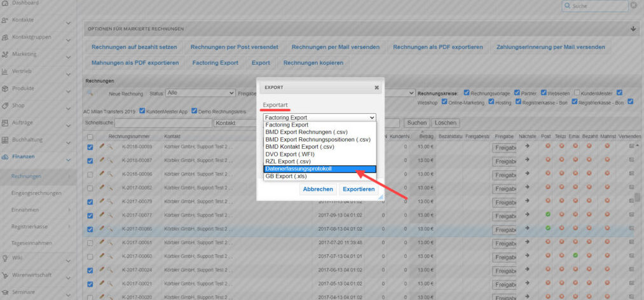Open magnifier preview icon for K-2018-00087
This screenshot has height=300, width=644.
pyautogui.click(x=110, y=160)
